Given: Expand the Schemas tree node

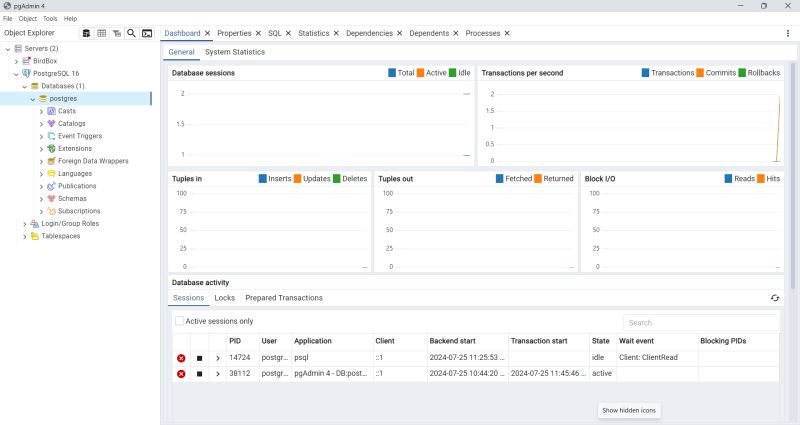Looking at the screenshot, I should (x=41, y=199).
